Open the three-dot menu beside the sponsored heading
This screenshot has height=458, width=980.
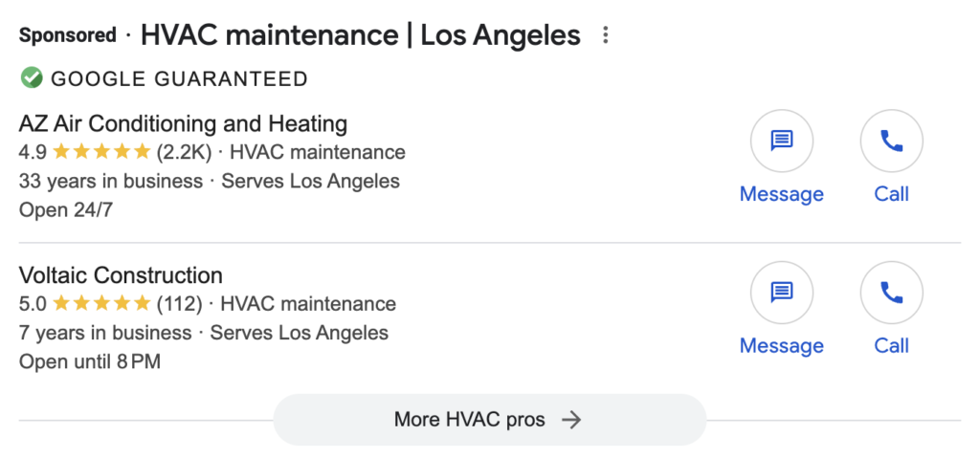coord(605,36)
